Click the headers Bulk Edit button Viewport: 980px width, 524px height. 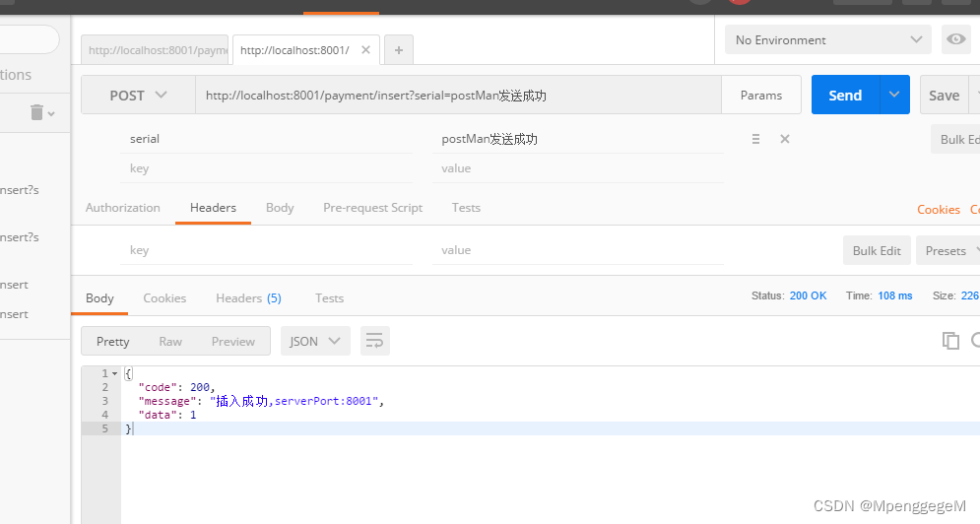pyautogui.click(x=877, y=251)
